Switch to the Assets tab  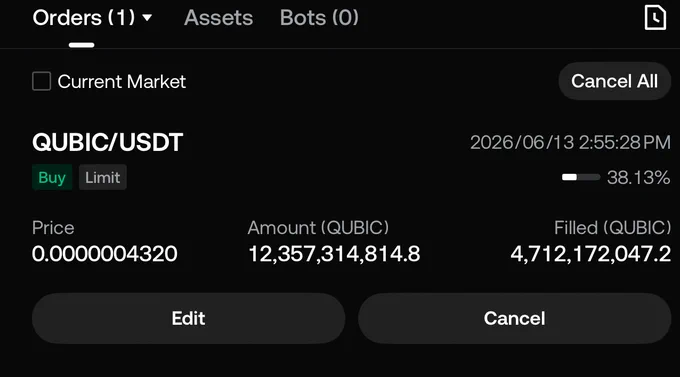(x=218, y=18)
